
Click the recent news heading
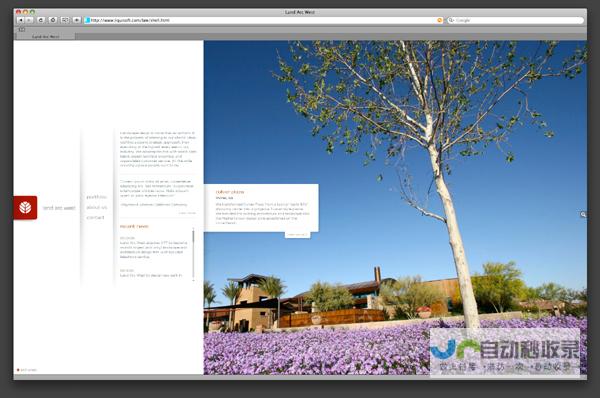tap(134, 226)
